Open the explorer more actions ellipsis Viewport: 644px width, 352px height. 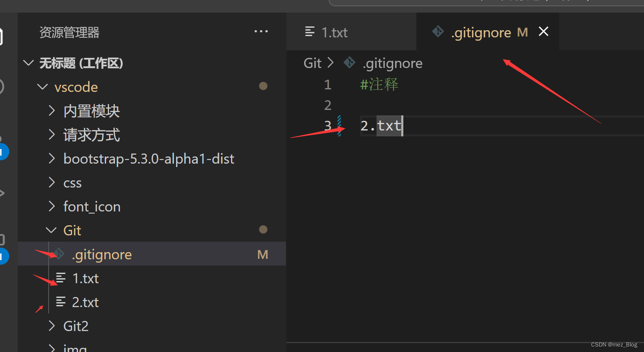click(261, 31)
